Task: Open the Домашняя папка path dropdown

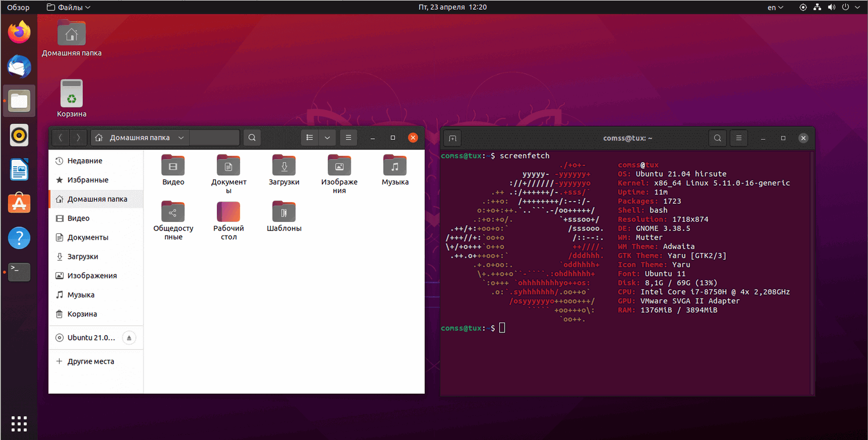Action: click(181, 138)
